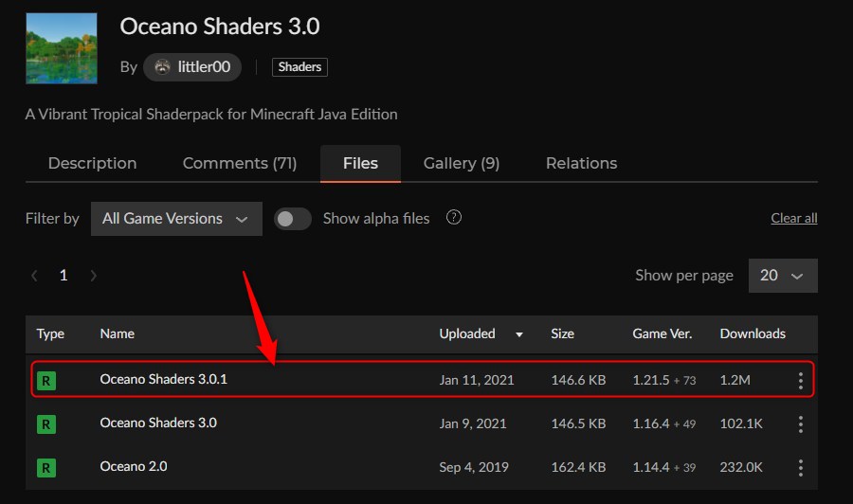Click the Jan 11, 2021 upload date

pos(477,380)
